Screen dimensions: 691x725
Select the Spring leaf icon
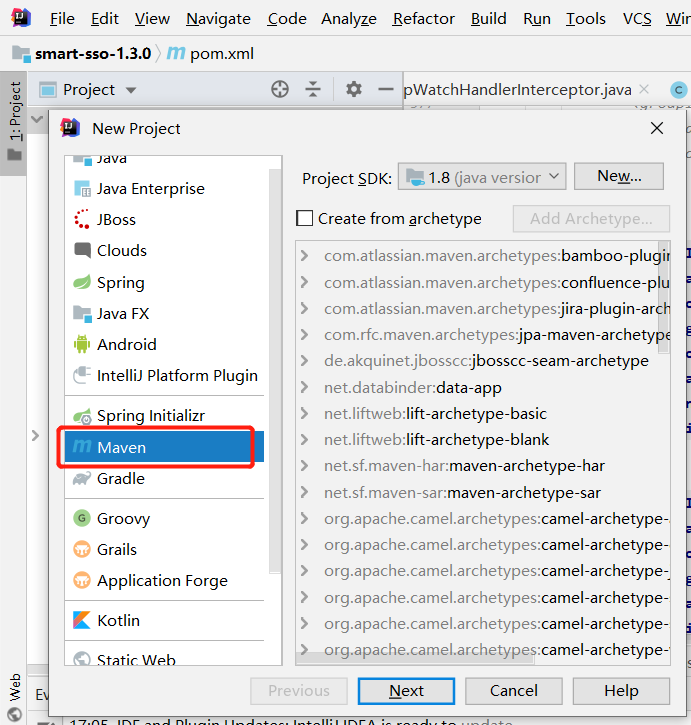pos(82,282)
